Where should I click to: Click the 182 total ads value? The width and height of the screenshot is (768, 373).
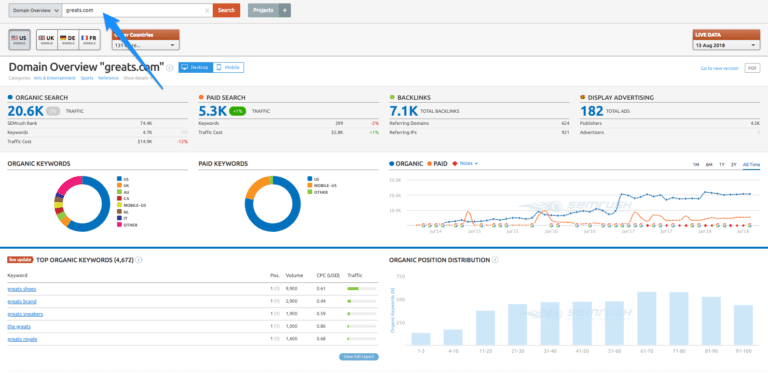tap(592, 111)
